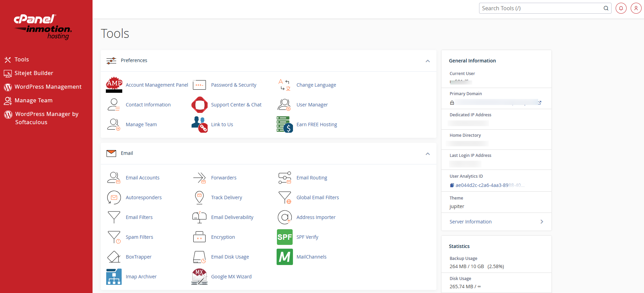Click the Email Disk Usage icon
Screen dimensions: 644x293
click(x=199, y=257)
